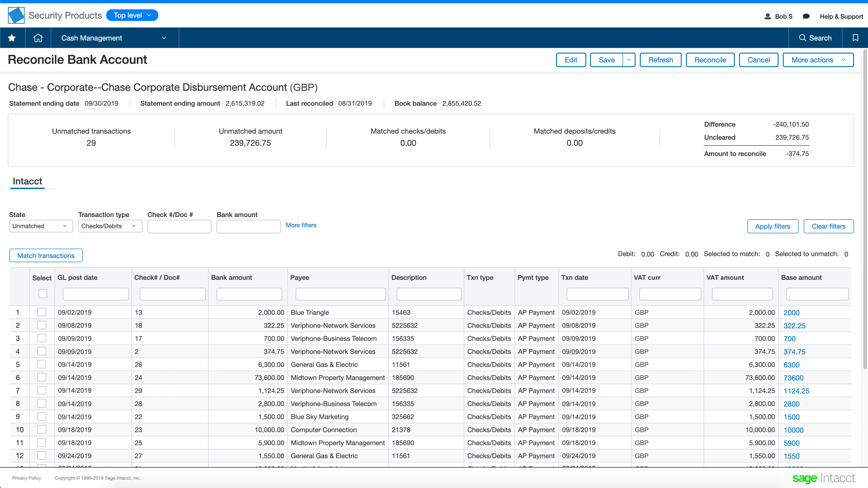
Task: Click the More filters link
Action: (301, 225)
